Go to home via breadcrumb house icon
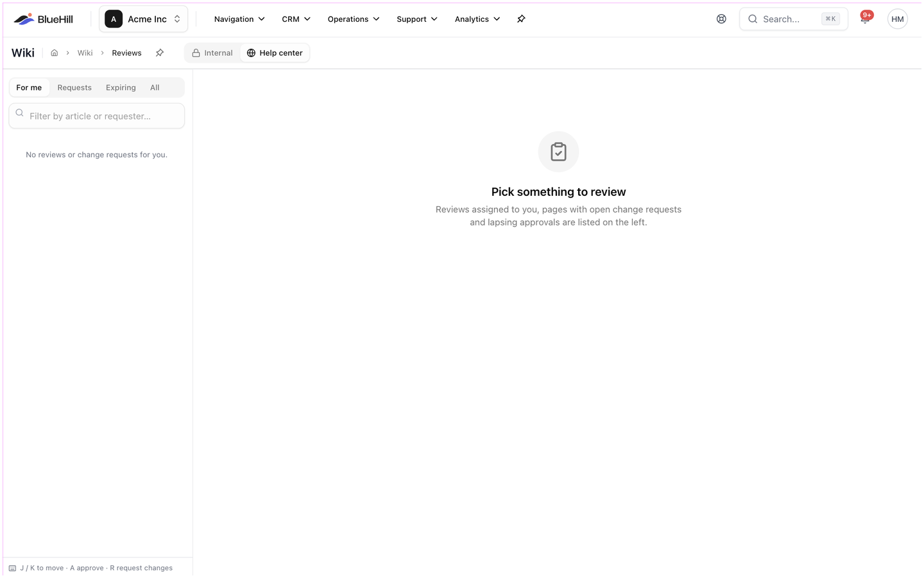Screen dimensions: 924x578 click(55, 53)
